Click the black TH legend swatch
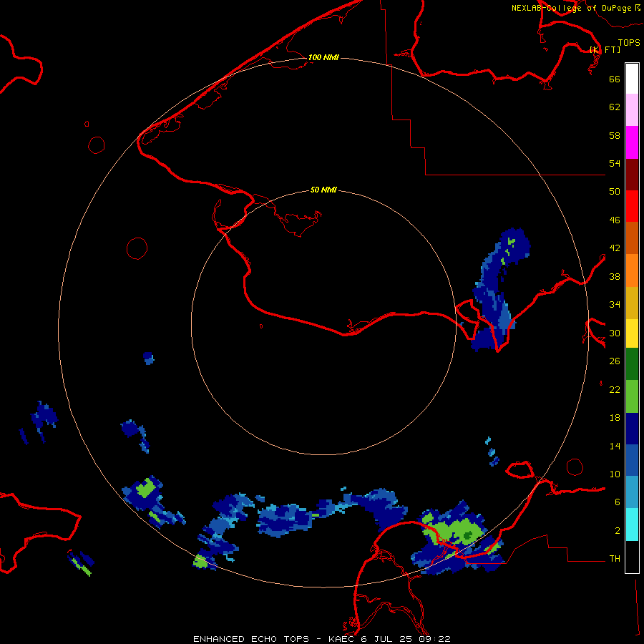This screenshot has width=644, height=644. pos(632,557)
